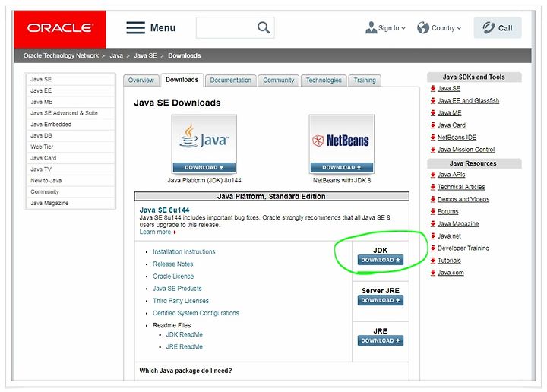Open Certified System Configurations link
The width and height of the screenshot is (547, 392).
pyautogui.click(x=196, y=313)
